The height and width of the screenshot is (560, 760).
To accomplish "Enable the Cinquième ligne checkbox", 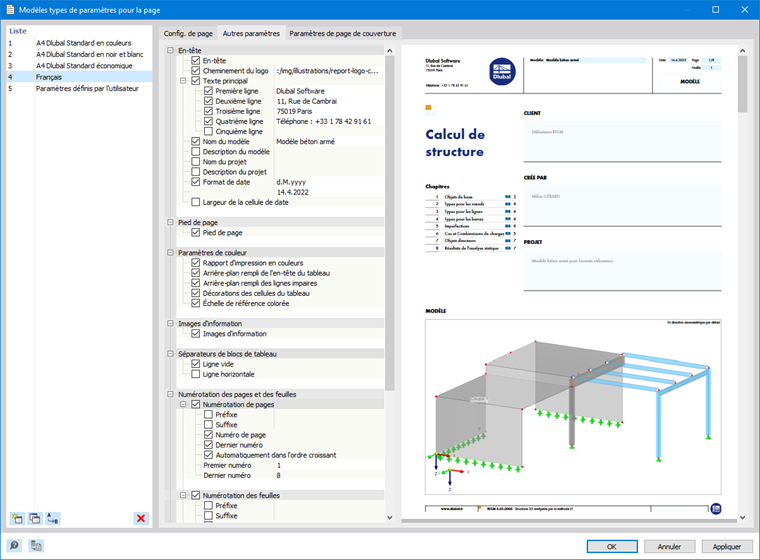I will (x=208, y=131).
